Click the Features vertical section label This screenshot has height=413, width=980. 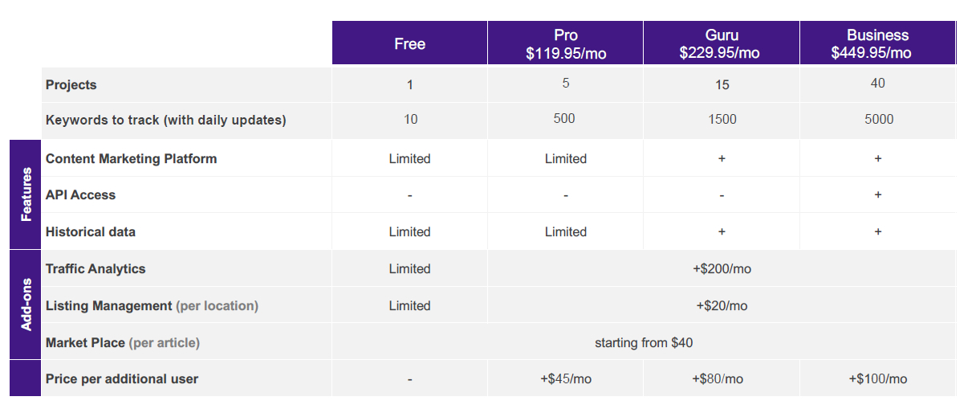click(x=26, y=194)
